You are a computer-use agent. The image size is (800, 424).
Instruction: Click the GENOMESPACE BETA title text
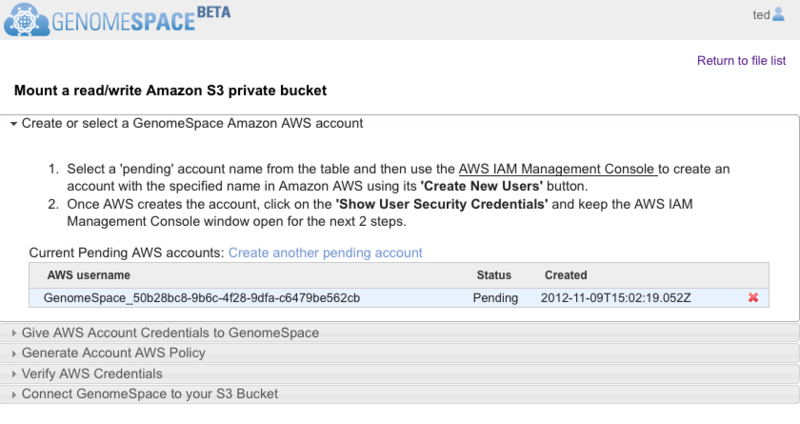point(141,20)
